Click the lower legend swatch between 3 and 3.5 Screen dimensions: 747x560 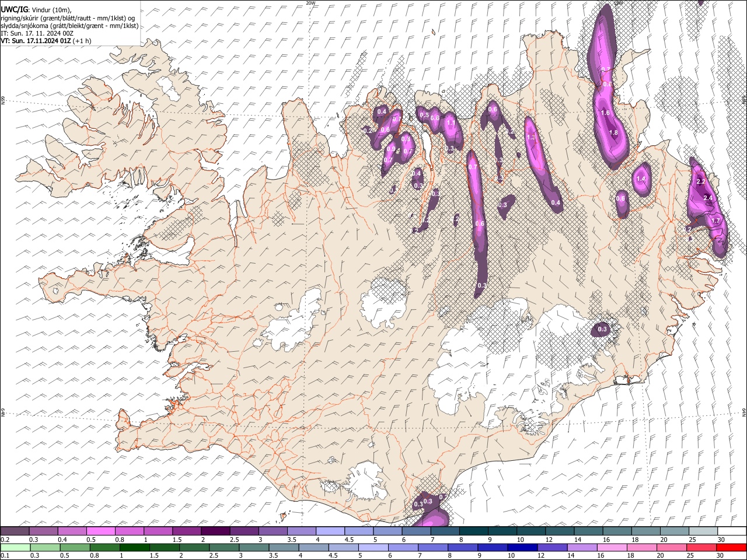[x=253, y=547]
